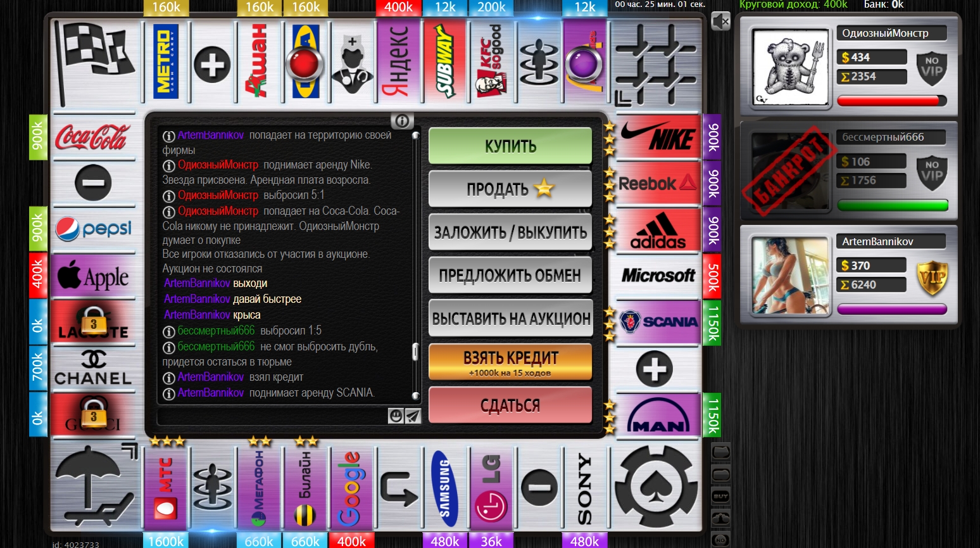This screenshot has height=548, width=980.
Task: Select the Яндекс company cell
Action: [399, 62]
